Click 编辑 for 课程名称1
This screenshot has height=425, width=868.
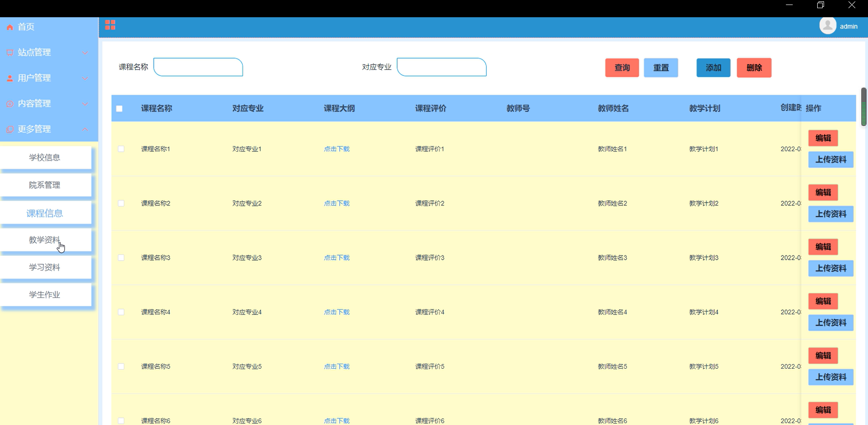pos(823,138)
